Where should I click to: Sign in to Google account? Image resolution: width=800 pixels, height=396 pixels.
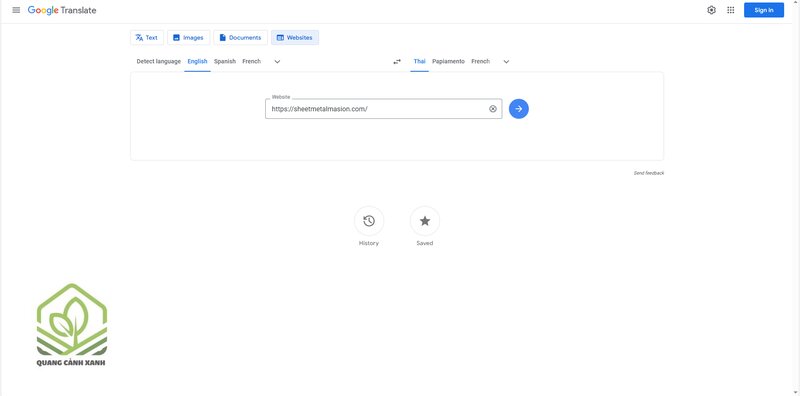tap(764, 10)
